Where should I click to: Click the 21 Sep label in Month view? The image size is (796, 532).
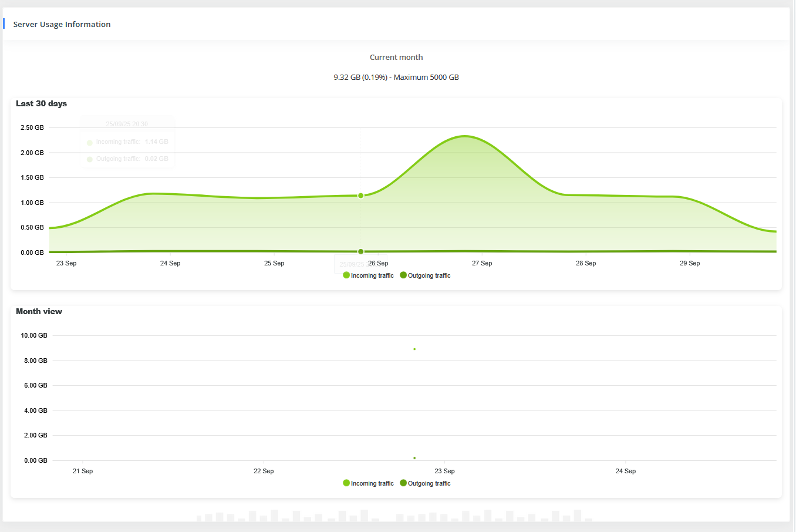tap(83, 471)
